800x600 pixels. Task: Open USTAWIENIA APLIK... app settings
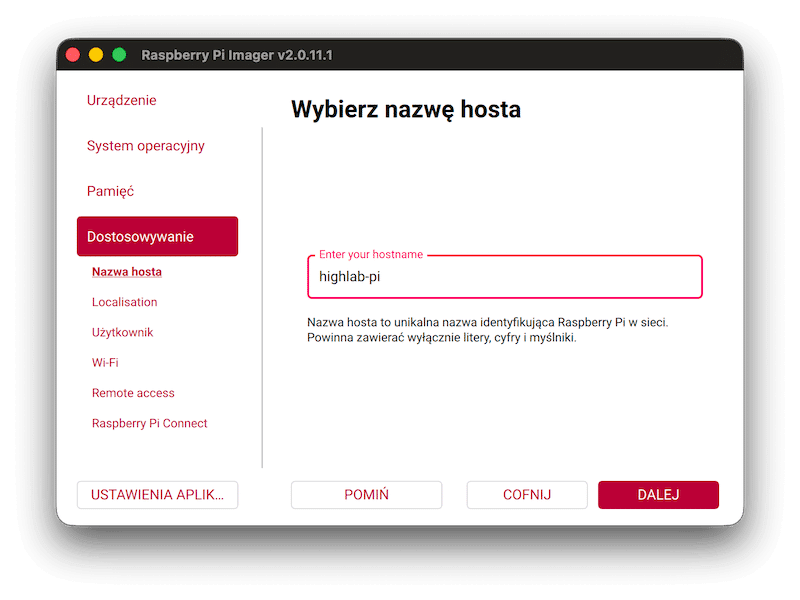click(x=157, y=495)
